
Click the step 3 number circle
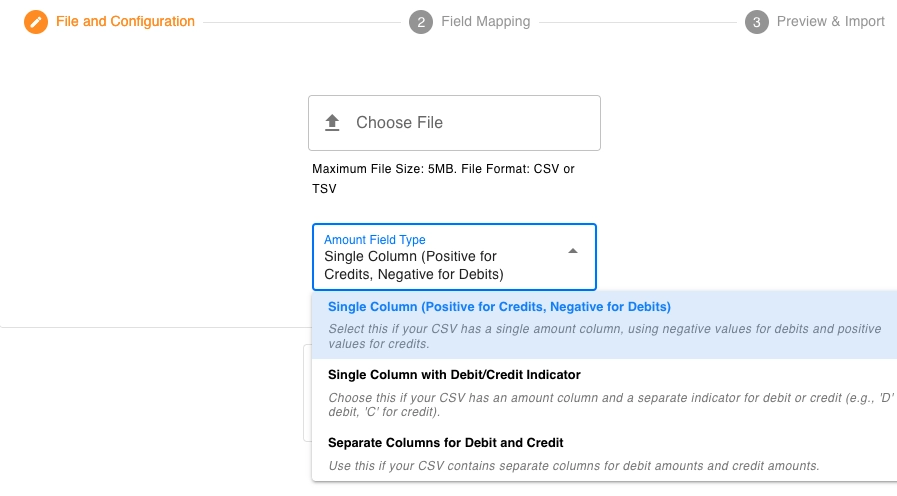[x=757, y=22]
